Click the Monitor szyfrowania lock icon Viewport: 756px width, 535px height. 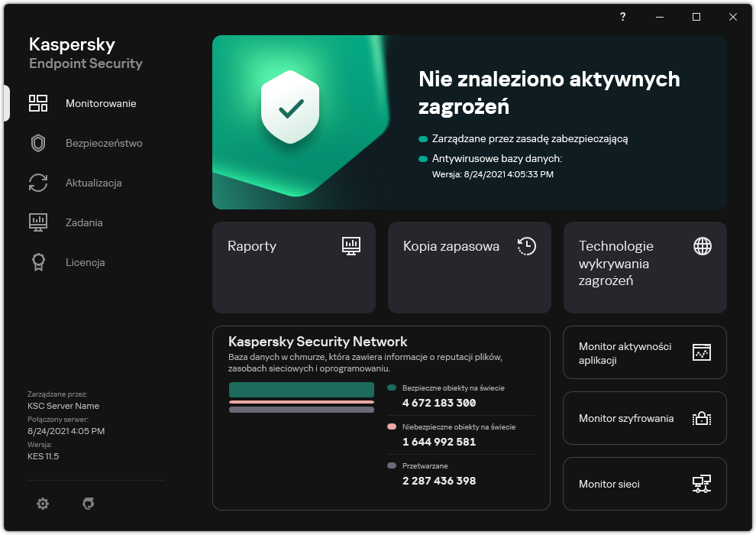coord(702,418)
